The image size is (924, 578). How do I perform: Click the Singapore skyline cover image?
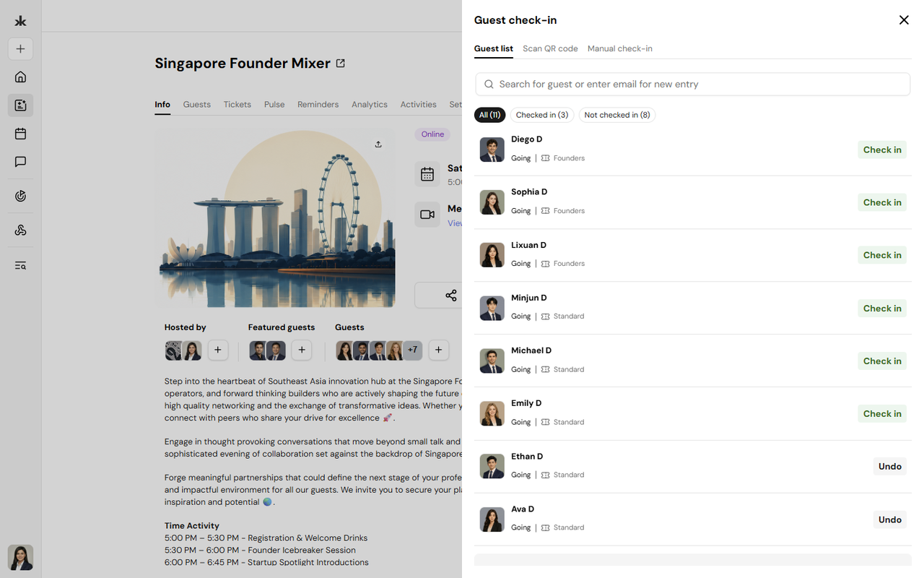276,219
